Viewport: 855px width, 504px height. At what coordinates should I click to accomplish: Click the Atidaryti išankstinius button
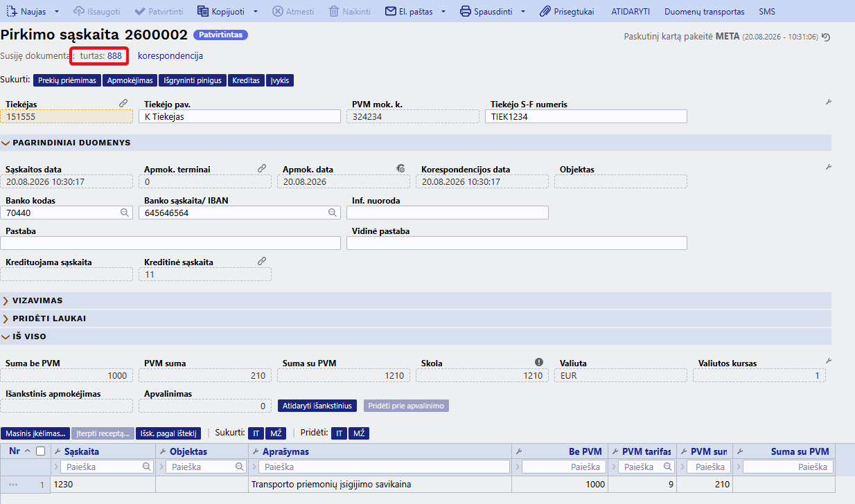coord(317,406)
